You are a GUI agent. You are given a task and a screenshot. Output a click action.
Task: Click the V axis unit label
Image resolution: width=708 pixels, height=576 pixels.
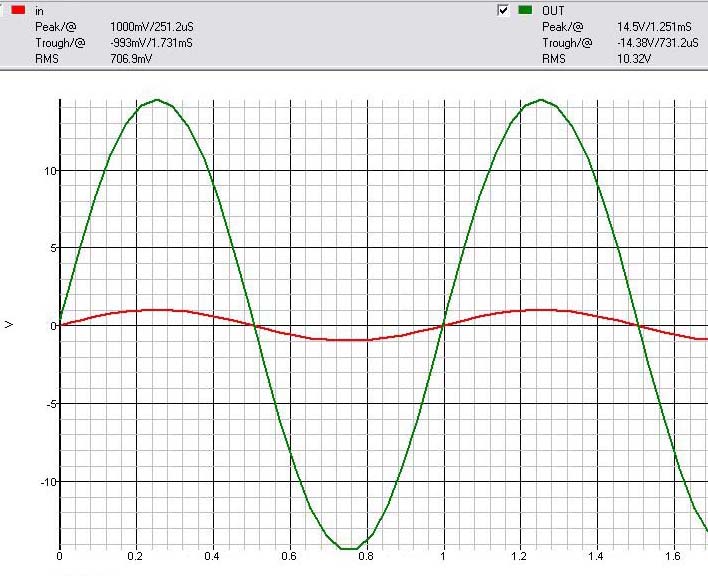(9, 325)
